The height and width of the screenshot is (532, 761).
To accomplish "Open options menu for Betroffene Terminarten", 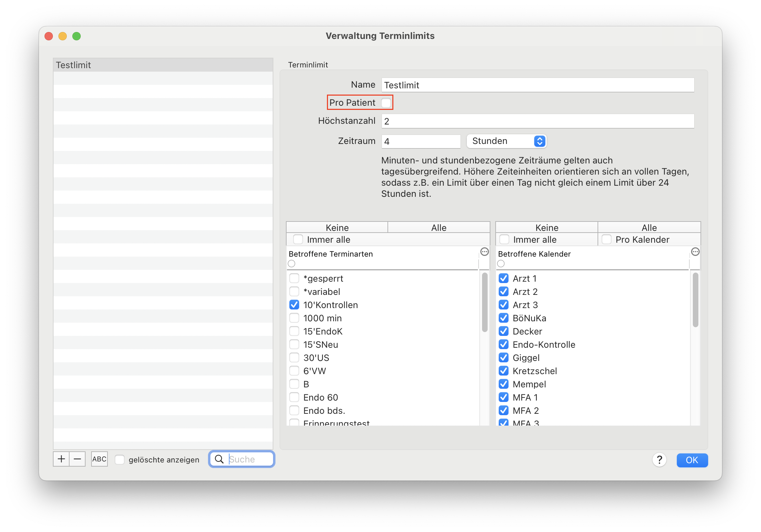I will coord(484,252).
